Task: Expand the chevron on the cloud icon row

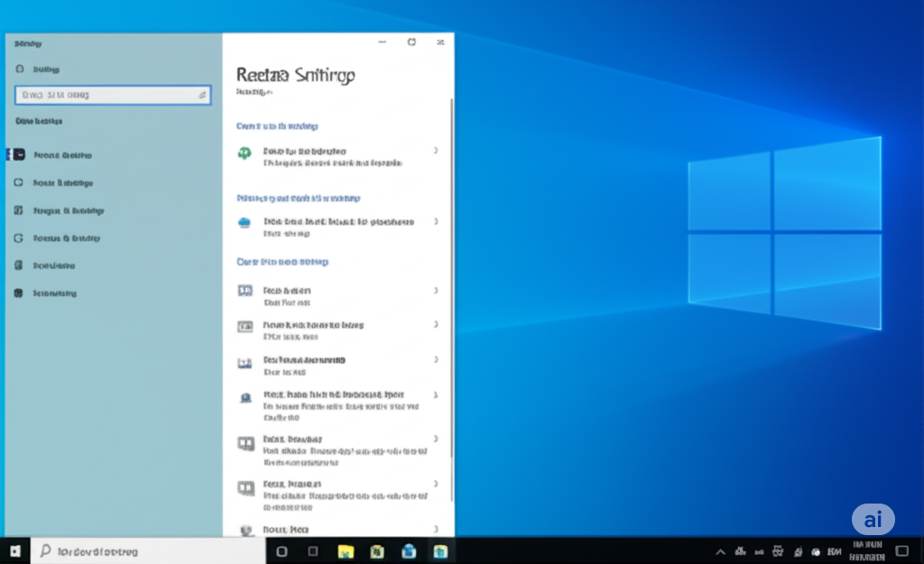Action: tap(436, 222)
